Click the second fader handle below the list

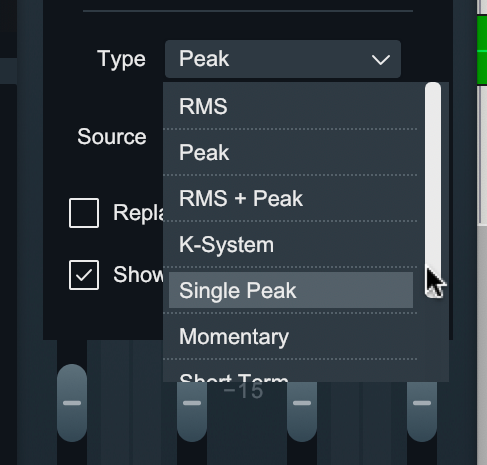[x=192, y=411]
